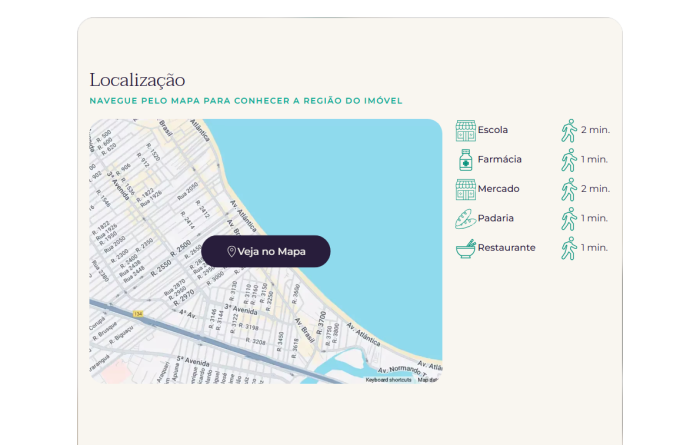Select the Farmácia label

coord(499,160)
